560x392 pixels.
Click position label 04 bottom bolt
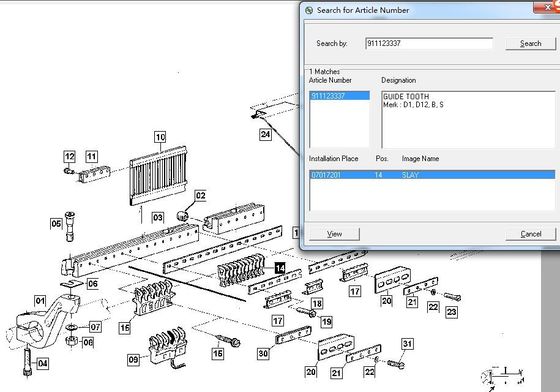point(42,363)
